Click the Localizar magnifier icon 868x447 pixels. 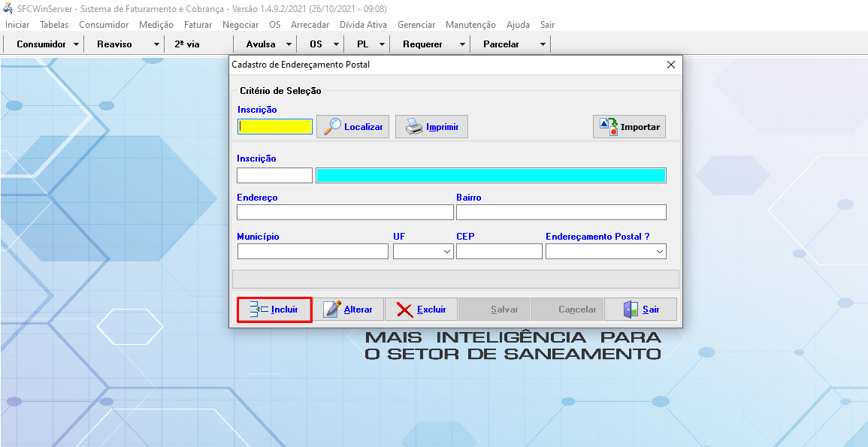click(332, 127)
